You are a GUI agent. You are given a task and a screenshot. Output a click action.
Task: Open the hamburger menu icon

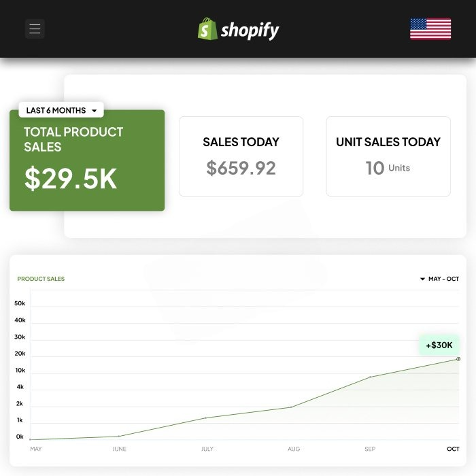click(x=35, y=29)
